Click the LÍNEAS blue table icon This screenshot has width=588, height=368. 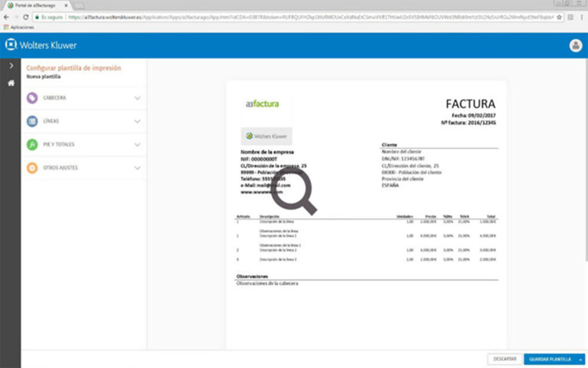tap(32, 121)
